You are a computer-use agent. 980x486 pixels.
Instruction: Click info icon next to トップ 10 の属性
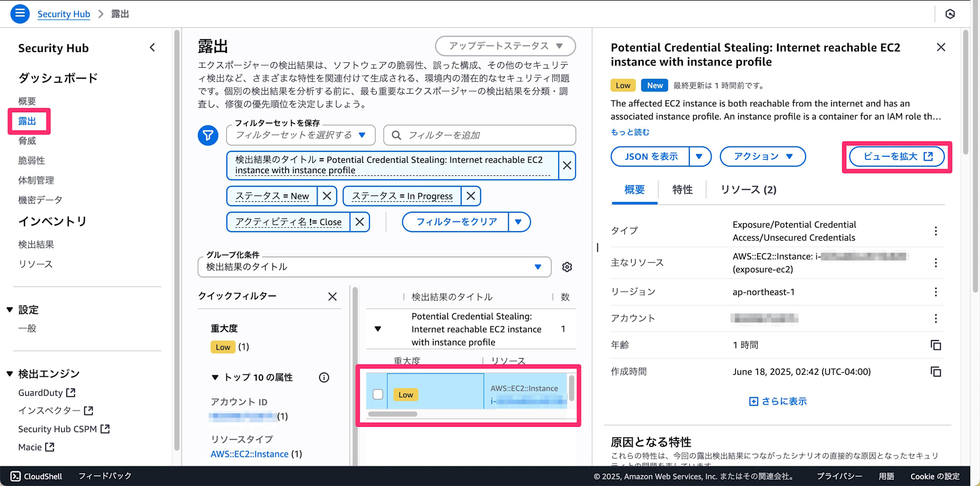tap(324, 377)
